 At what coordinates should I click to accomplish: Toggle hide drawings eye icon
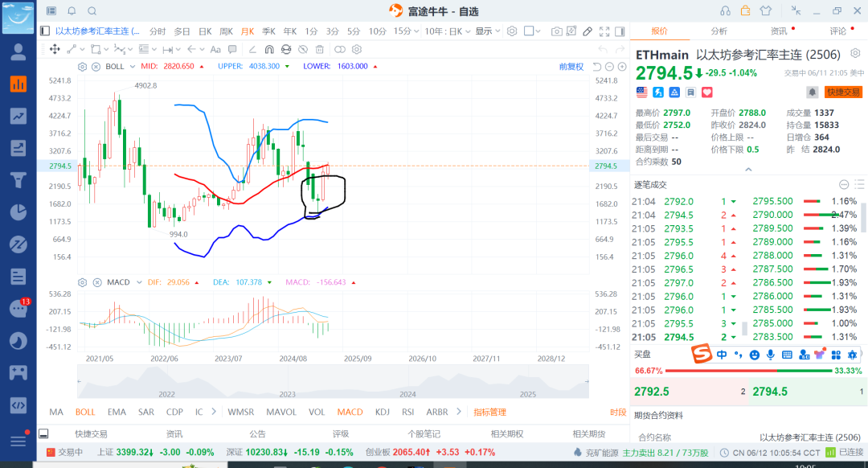[x=303, y=49]
